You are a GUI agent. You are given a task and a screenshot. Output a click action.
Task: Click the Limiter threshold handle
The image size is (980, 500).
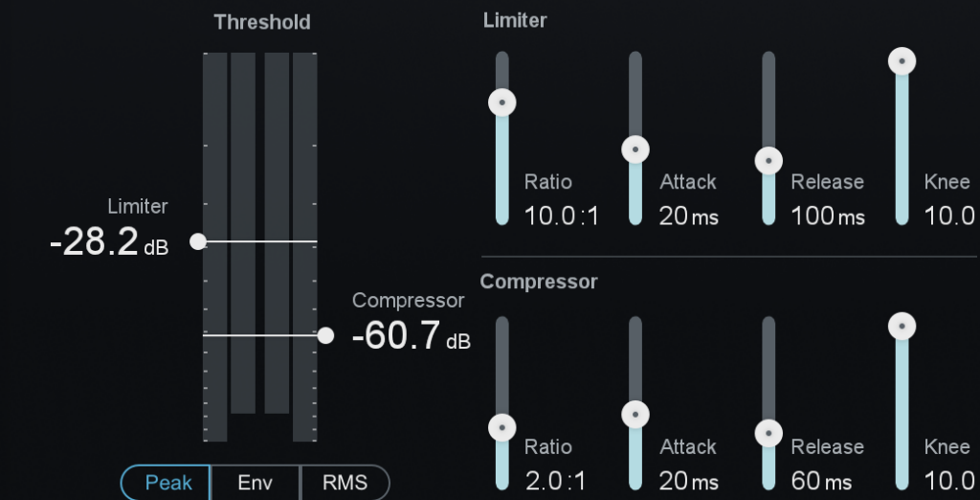198,241
